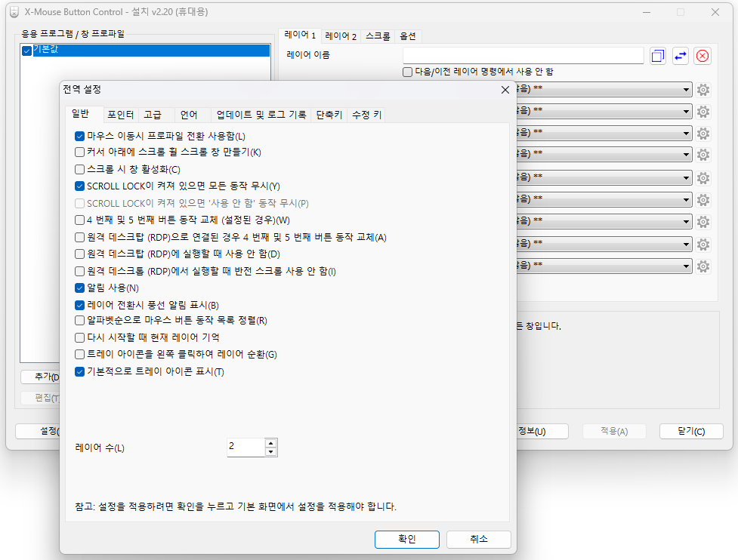Expand the seventh button action dropdown
This screenshot has height=560, width=738.
tap(686, 221)
